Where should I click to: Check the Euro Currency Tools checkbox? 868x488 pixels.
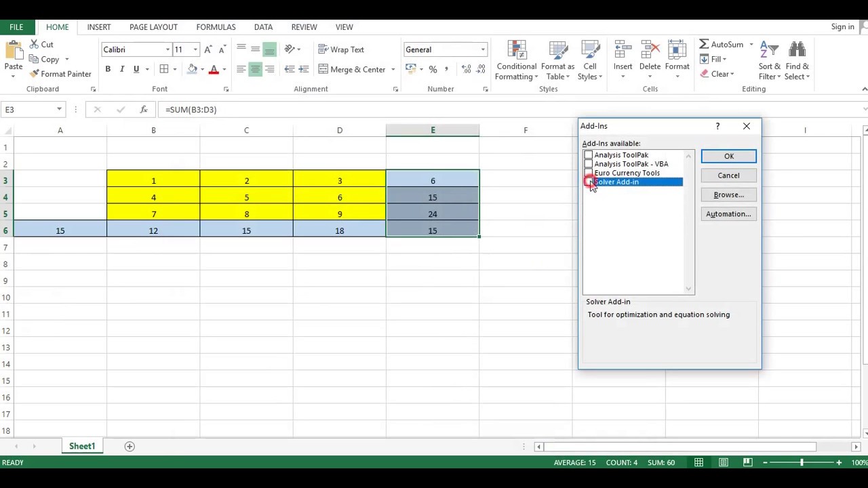[589, 173]
